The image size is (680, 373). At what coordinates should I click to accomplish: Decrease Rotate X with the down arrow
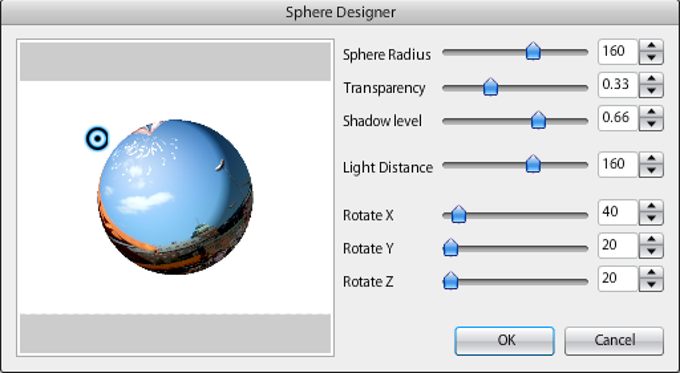(651, 218)
